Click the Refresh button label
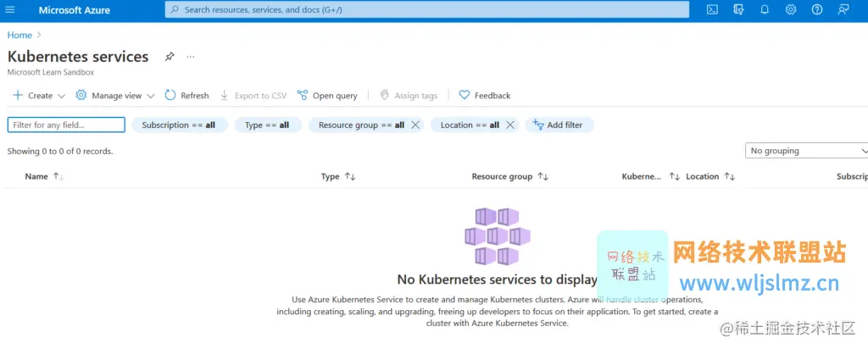 195,96
